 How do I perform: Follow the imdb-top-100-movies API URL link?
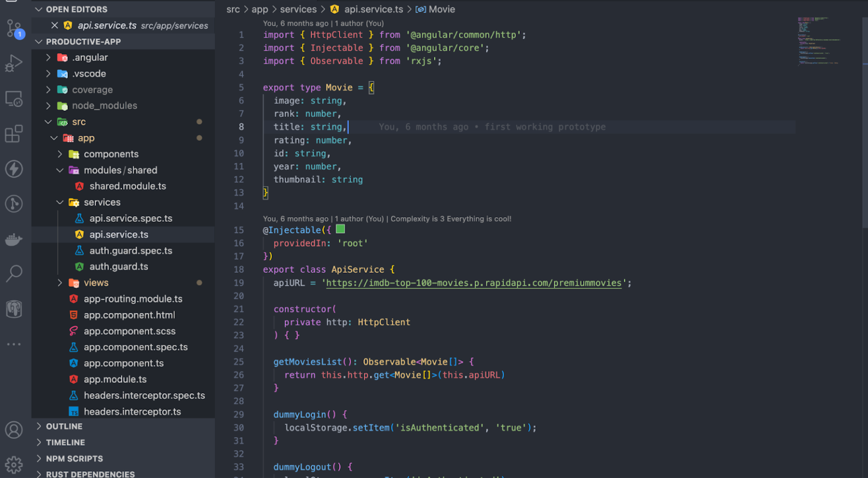[x=474, y=283]
